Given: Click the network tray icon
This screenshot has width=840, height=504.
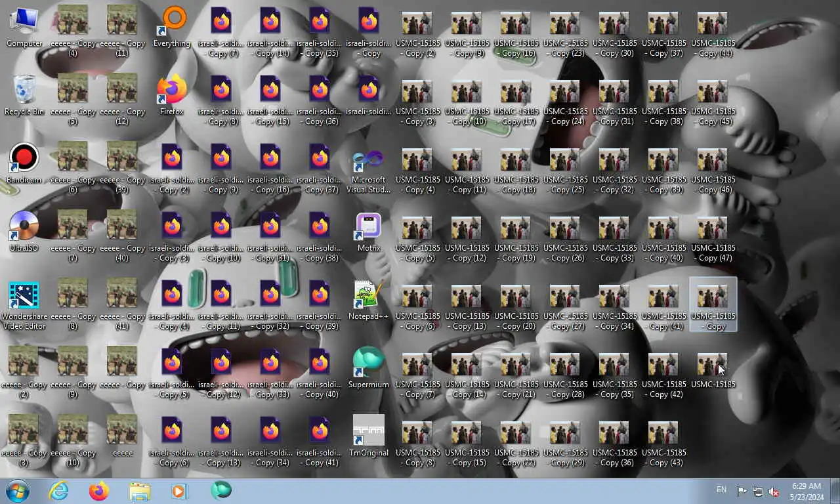Looking at the screenshot, I should point(758,491).
